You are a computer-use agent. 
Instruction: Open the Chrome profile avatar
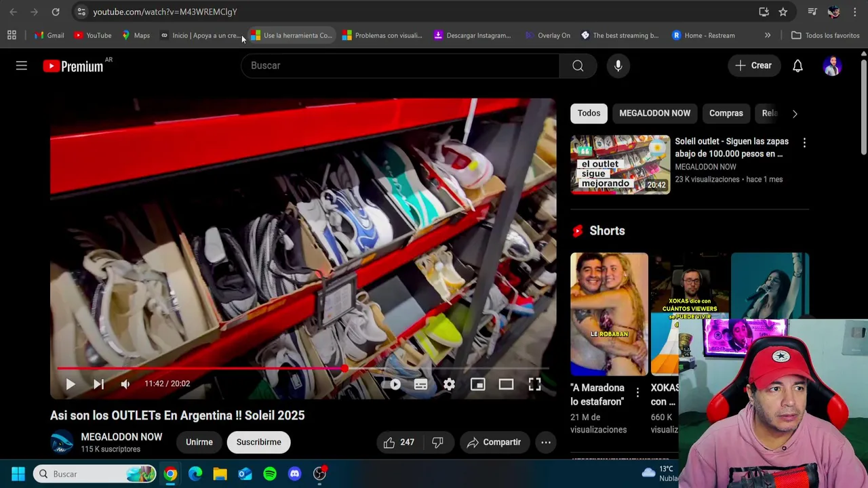point(833,12)
